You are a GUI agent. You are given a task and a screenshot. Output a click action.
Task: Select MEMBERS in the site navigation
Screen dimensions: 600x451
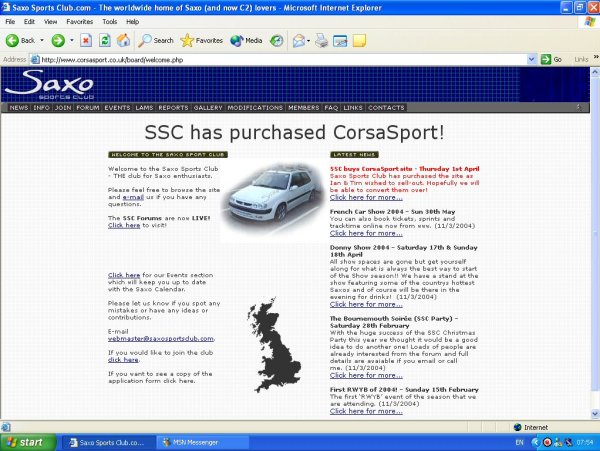pos(303,107)
